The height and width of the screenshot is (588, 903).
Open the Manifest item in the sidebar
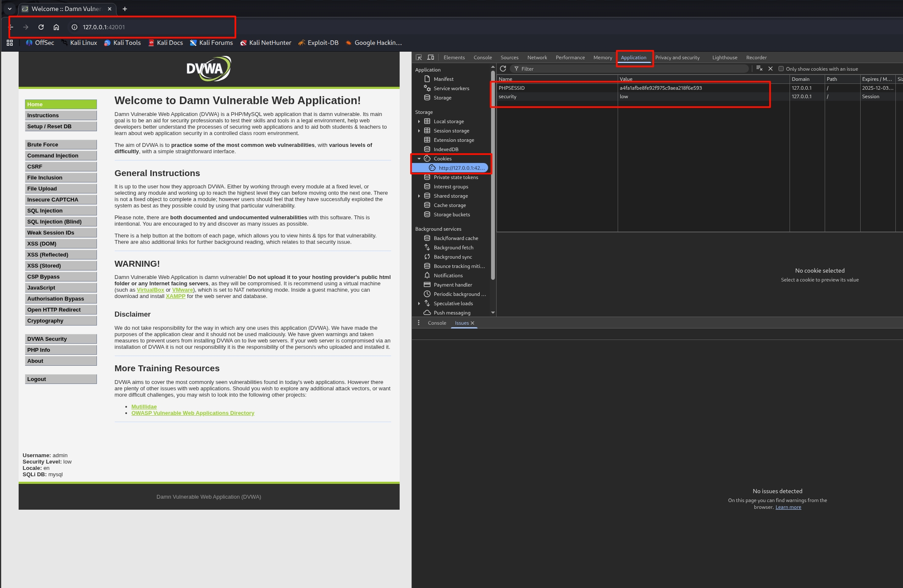coord(443,79)
